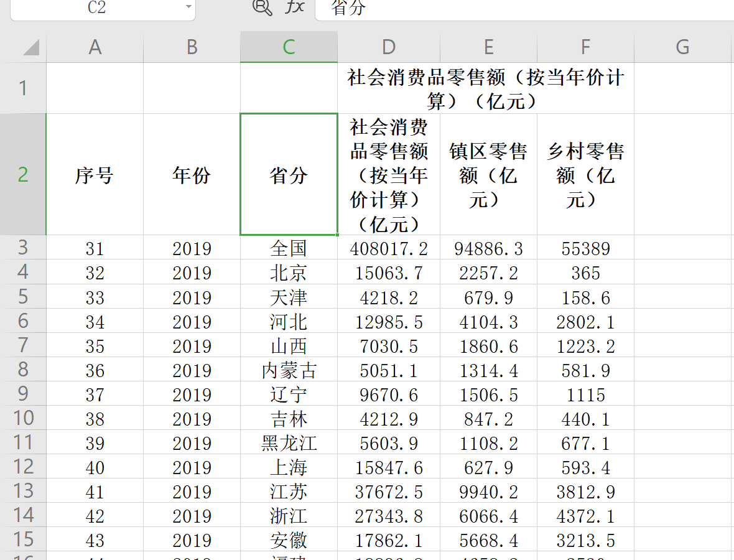Select row 12 header
This screenshot has width=734, height=560.
coord(23,466)
